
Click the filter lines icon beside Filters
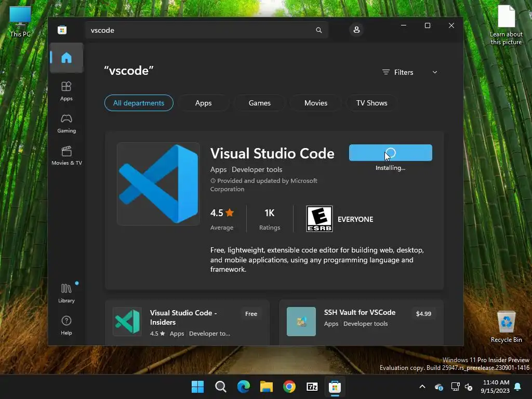tap(386, 72)
